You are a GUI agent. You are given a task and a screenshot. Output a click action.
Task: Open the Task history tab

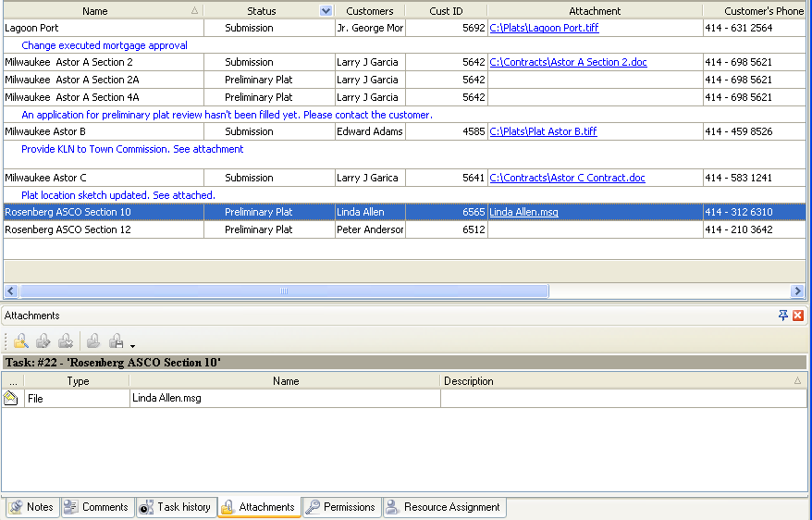(x=175, y=507)
